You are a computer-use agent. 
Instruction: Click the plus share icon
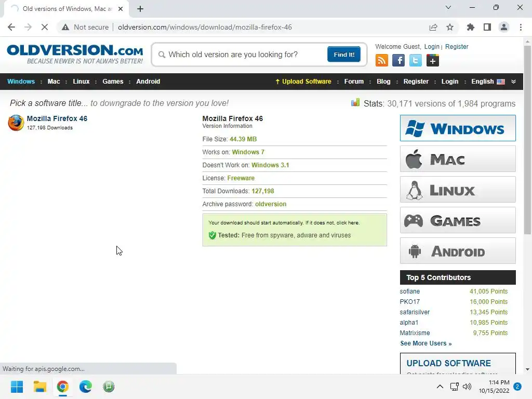433,61
